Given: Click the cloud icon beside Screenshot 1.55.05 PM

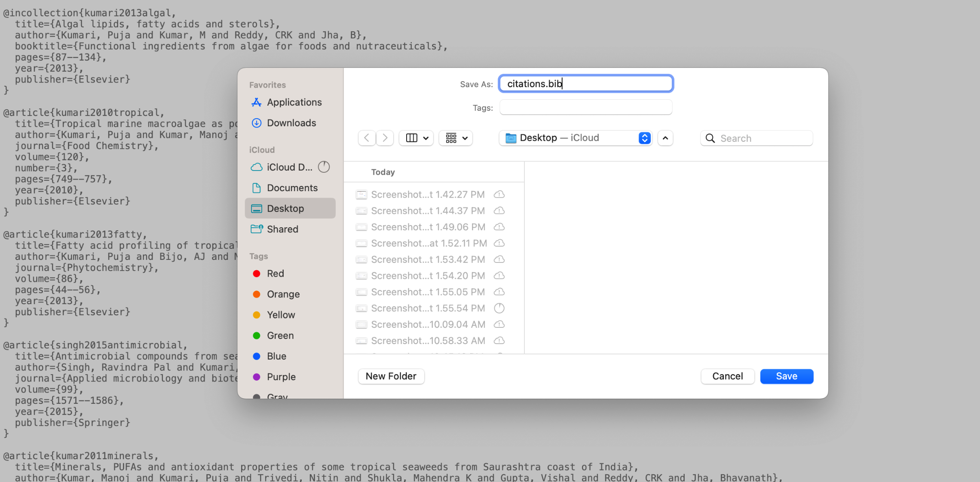Looking at the screenshot, I should 499,292.
